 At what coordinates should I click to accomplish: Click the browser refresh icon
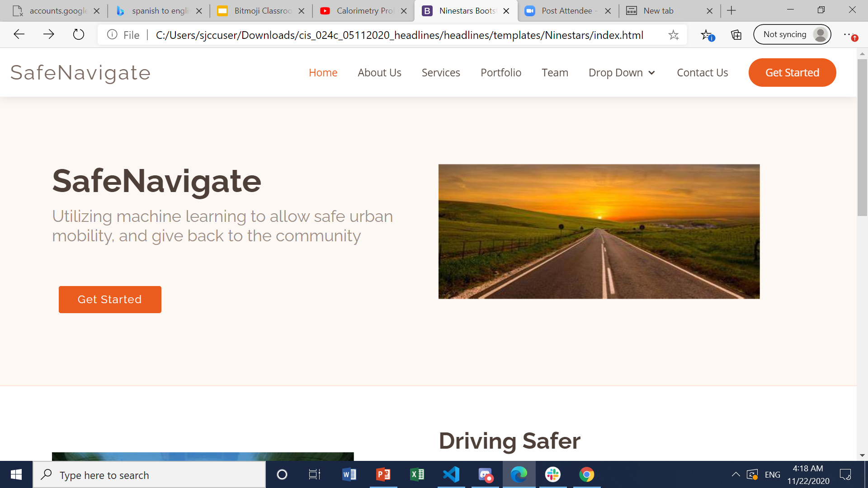[79, 34]
